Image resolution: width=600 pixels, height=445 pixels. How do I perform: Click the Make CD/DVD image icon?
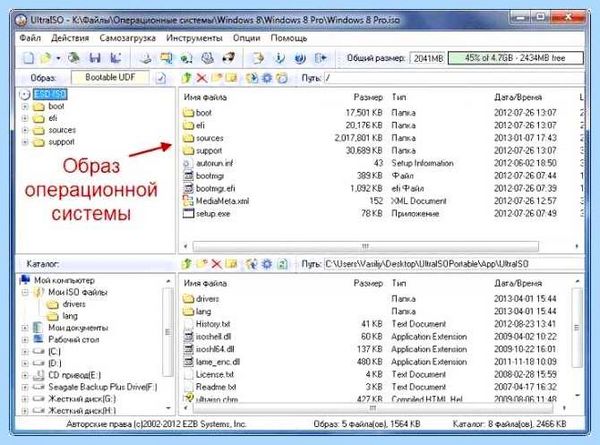[145, 58]
